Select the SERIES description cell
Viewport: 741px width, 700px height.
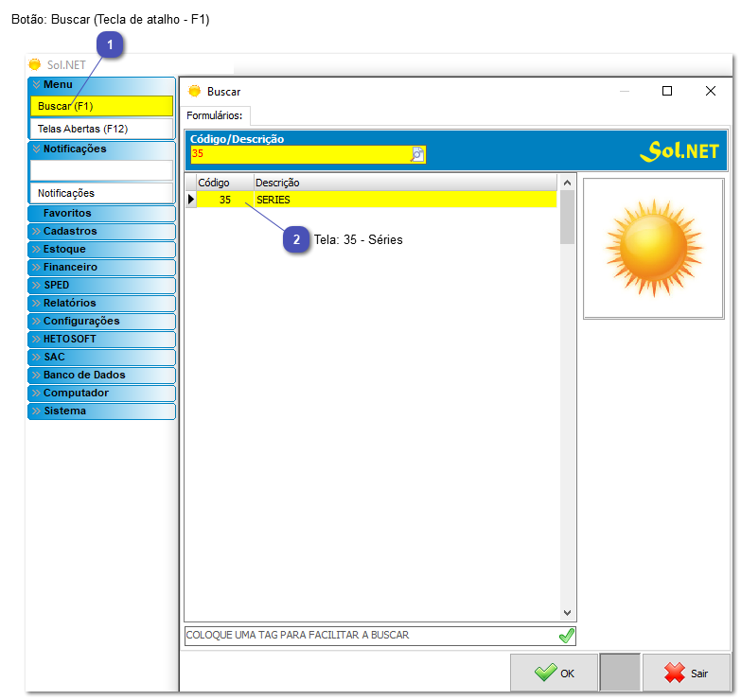coord(405,200)
